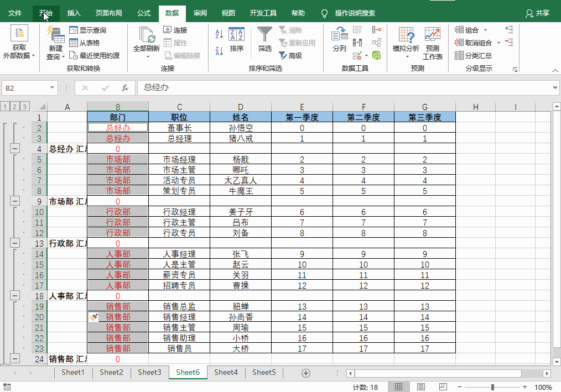Collapse the 行政部 汇总 group
Screen dimensions: 561x392
tap(15, 243)
